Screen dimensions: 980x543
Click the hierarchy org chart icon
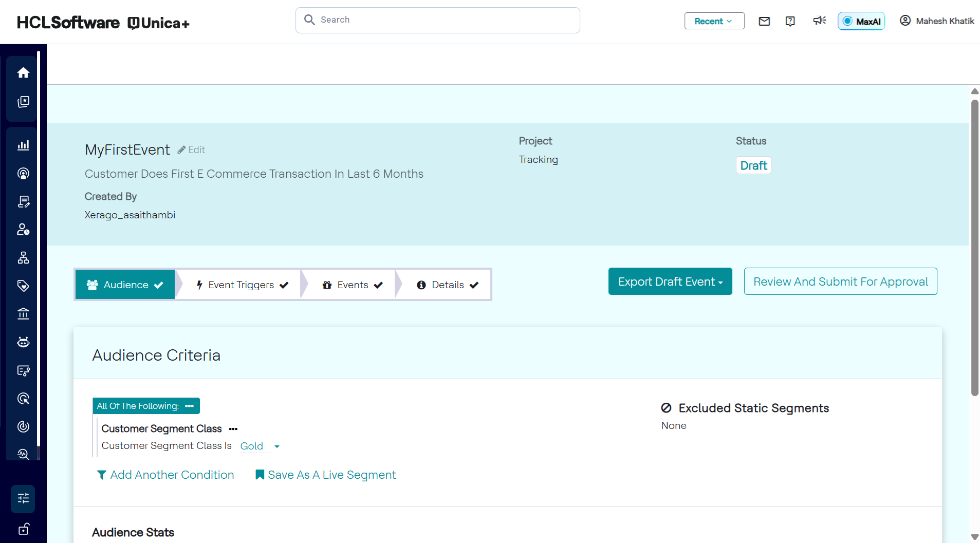point(23,258)
